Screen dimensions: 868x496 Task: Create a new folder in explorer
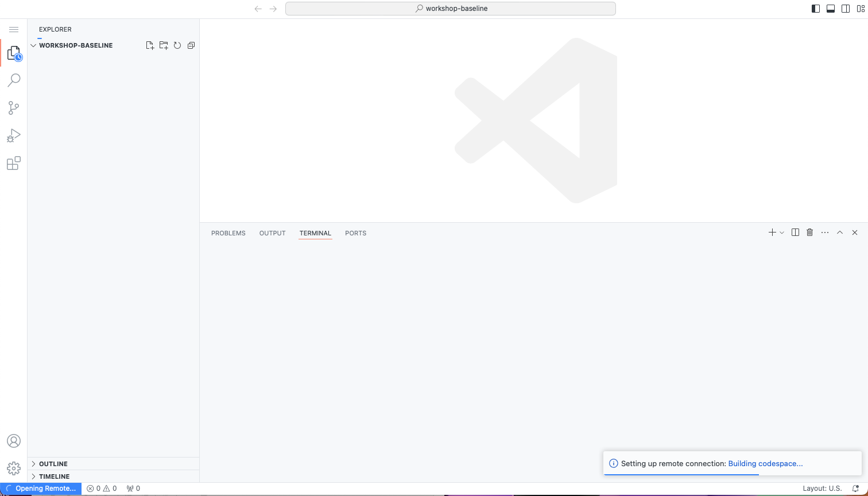click(x=164, y=45)
